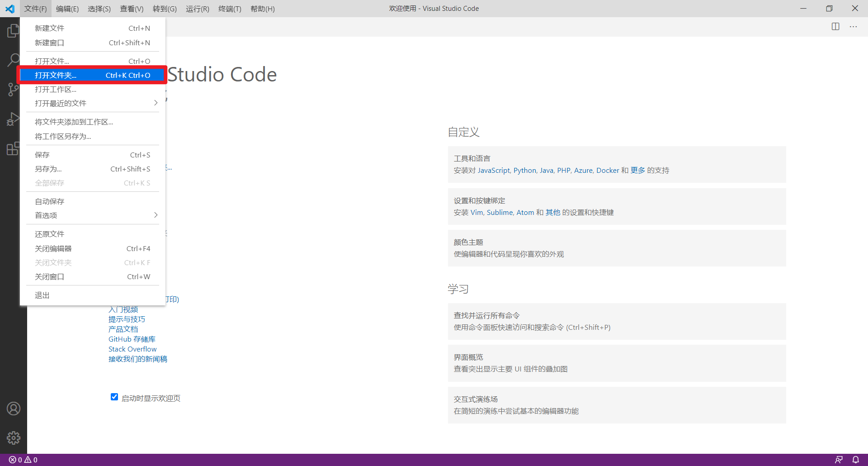Open the 产品文档 link
This screenshot has width=868, height=466.
point(123,329)
